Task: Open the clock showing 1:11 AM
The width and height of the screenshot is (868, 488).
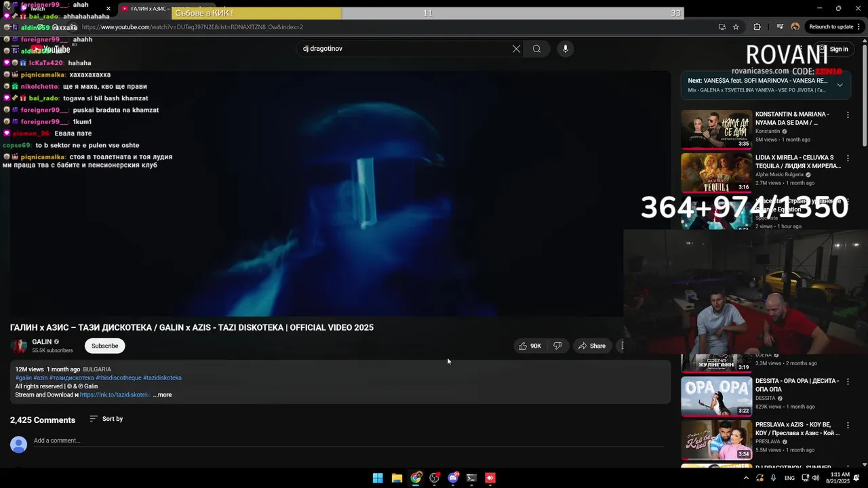Action: coord(839,478)
